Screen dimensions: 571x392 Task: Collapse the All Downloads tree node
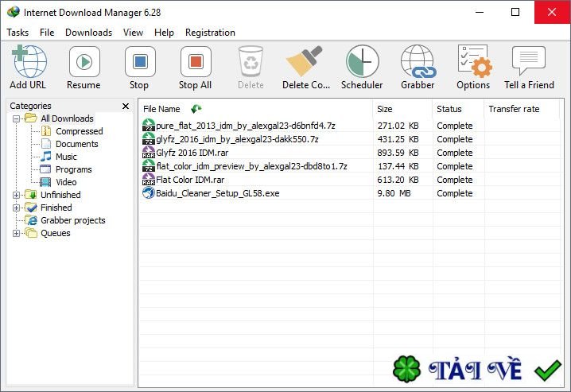16,118
